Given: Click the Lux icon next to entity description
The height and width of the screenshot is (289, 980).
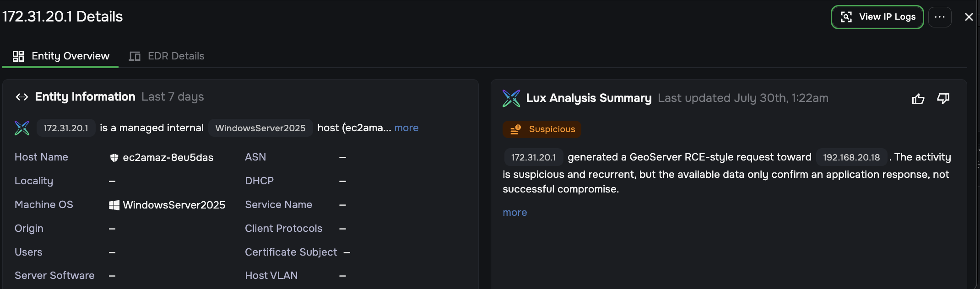Looking at the screenshot, I should 22,128.
